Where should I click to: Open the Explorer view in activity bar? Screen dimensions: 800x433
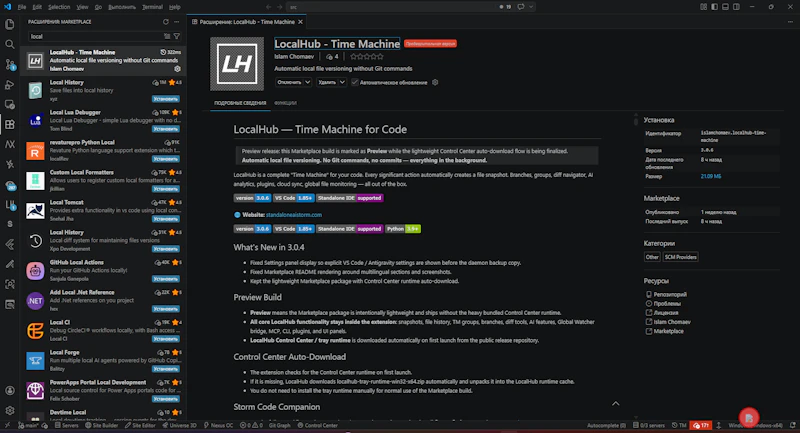pos(10,24)
